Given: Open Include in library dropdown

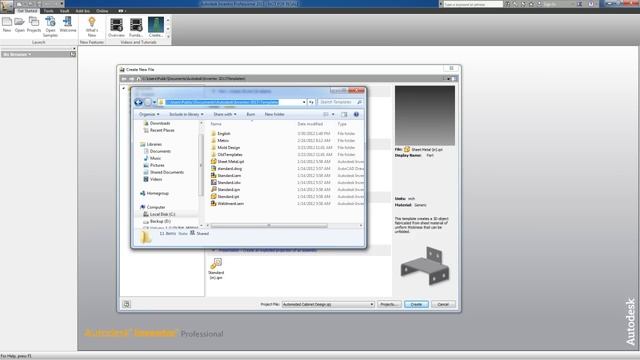Looking at the screenshot, I should coord(186,114).
